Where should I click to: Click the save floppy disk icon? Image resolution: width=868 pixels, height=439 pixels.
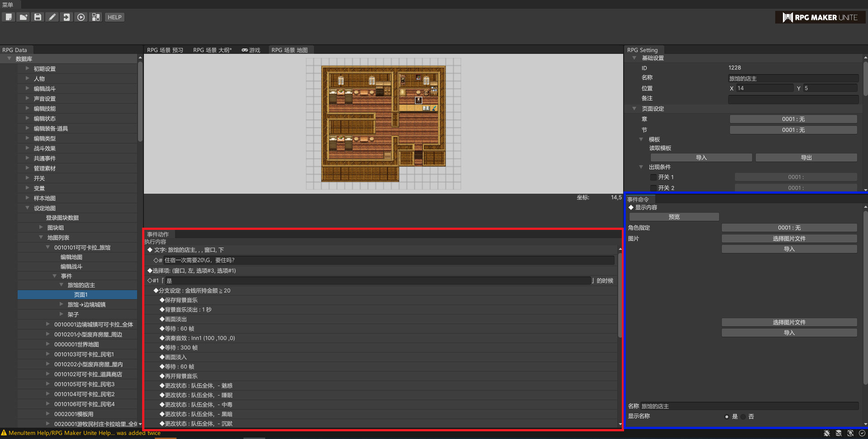coord(38,17)
